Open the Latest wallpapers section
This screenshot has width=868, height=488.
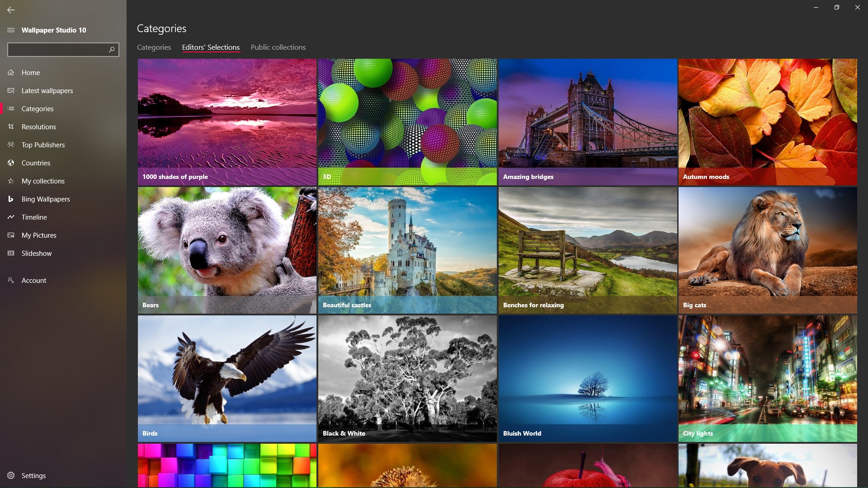pyautogui.click(x=47, y=90)
